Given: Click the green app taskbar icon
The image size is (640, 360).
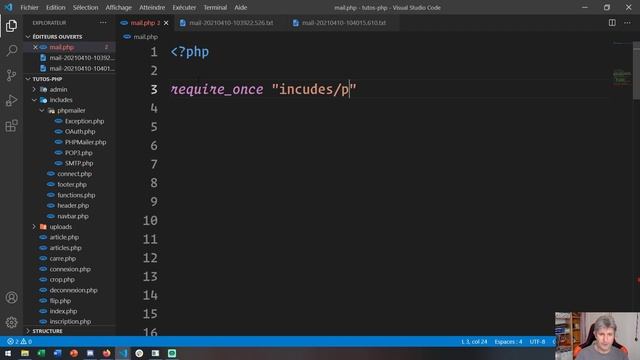Looking at the screenshot, I should coord(172,353).
